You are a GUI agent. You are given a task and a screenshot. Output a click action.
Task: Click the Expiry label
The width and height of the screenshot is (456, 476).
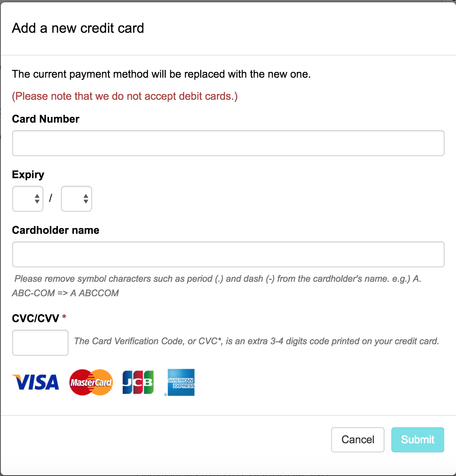pos(28,175)
